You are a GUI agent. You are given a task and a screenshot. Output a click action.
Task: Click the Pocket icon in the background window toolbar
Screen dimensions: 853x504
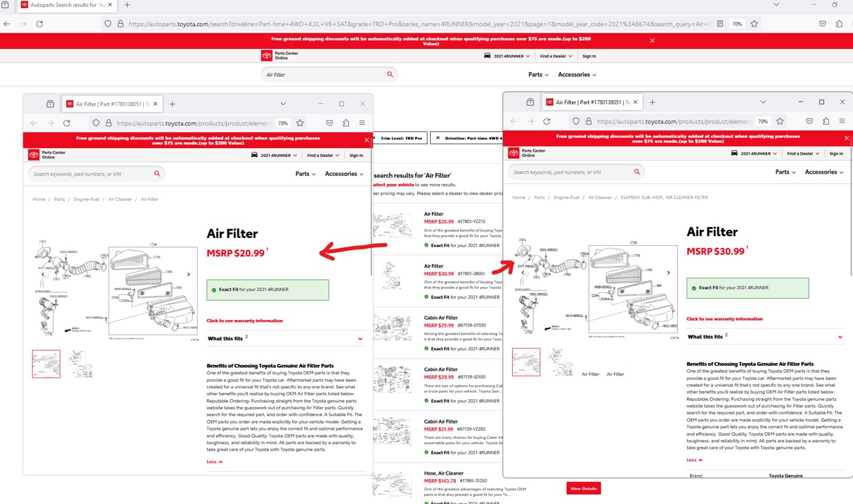click(x=823, y=24)
